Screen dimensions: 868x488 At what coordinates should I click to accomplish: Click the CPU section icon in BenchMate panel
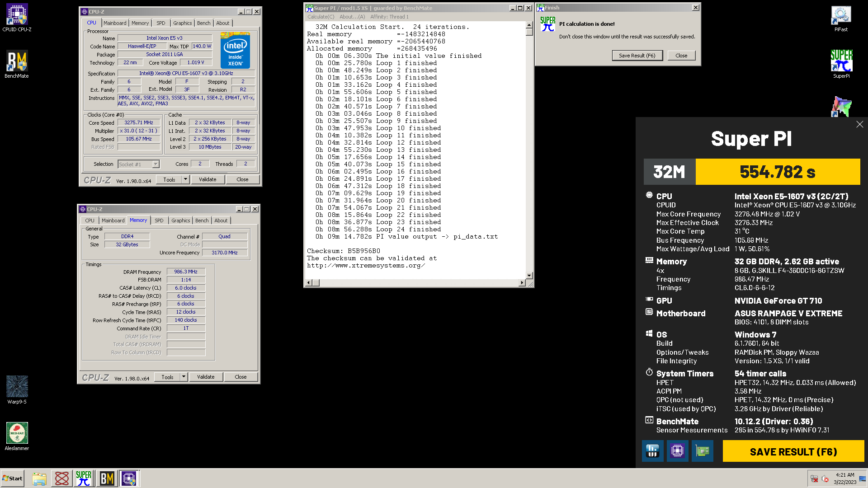[x=649, y=195]
